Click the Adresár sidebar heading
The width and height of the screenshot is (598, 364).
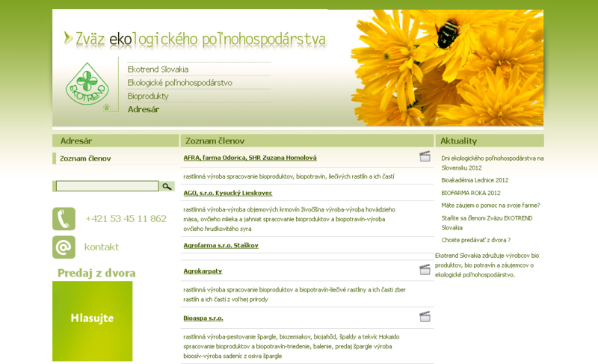(76, 141)
